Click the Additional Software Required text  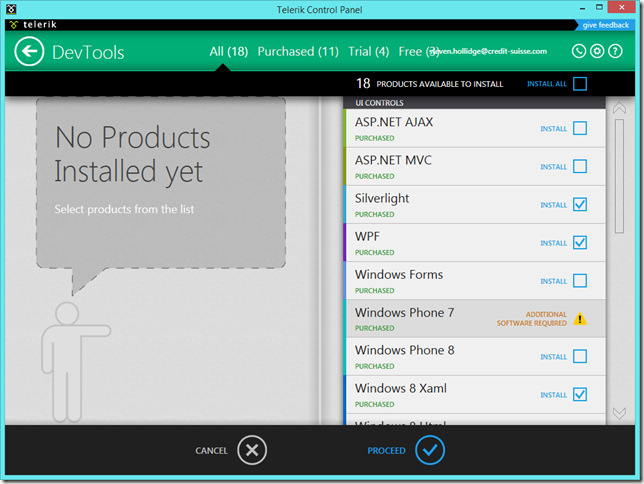pos(531,319)
